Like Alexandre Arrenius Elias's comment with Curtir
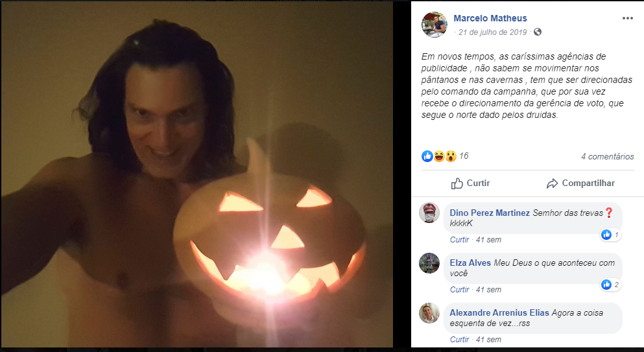The height and width of the screenshot is (352, 644). (459, 339)
